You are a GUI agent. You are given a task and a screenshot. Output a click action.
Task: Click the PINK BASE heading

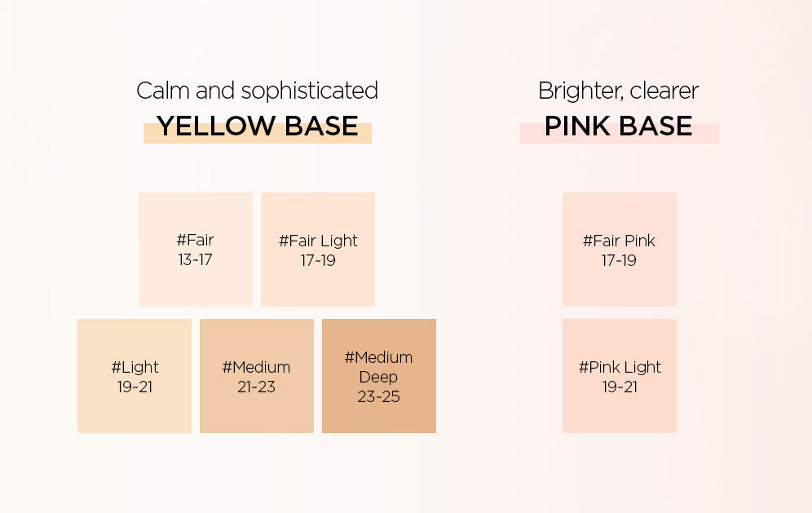[x=619, y=126]
